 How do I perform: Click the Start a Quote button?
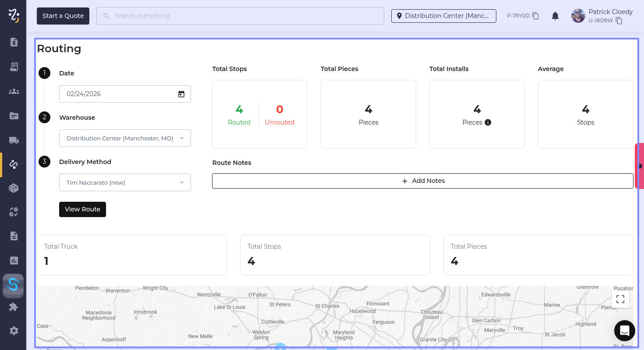[63, 16]
